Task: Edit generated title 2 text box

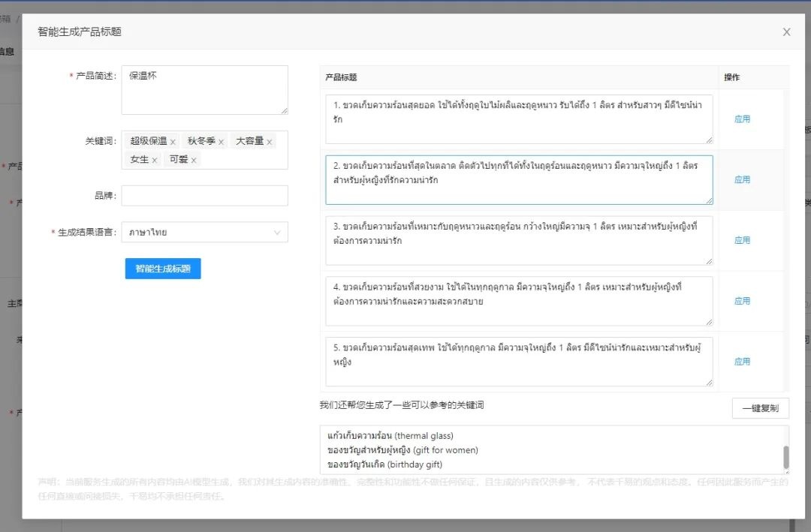Action: [x=520, y=179]
